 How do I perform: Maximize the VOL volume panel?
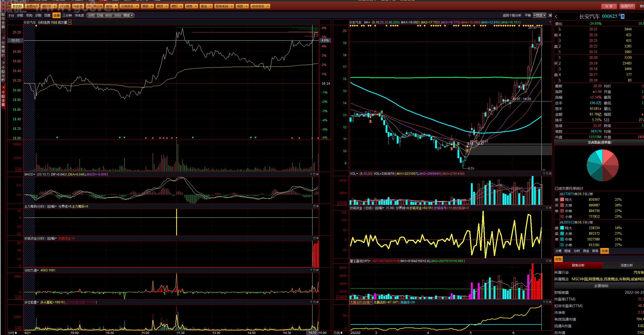click(547, 174)
